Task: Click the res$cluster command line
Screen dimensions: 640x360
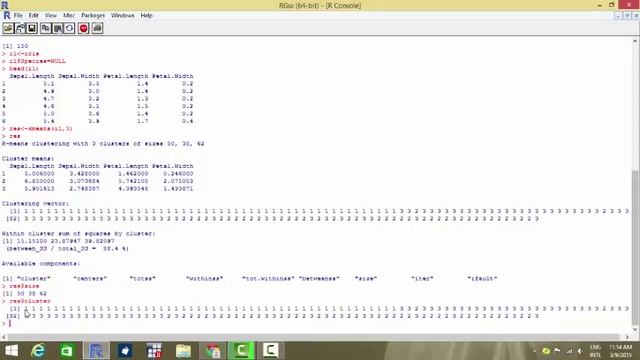Action: point(30,301)
